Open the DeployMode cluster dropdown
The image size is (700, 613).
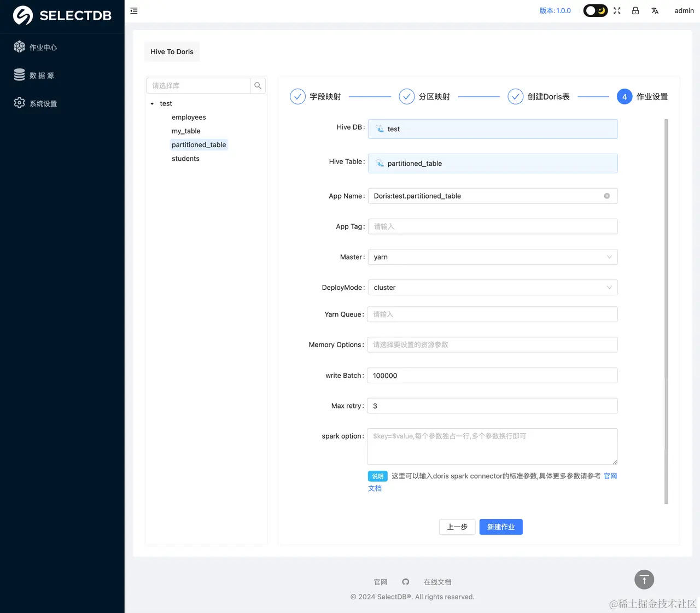pyautogui.click(x=492, y=288)
